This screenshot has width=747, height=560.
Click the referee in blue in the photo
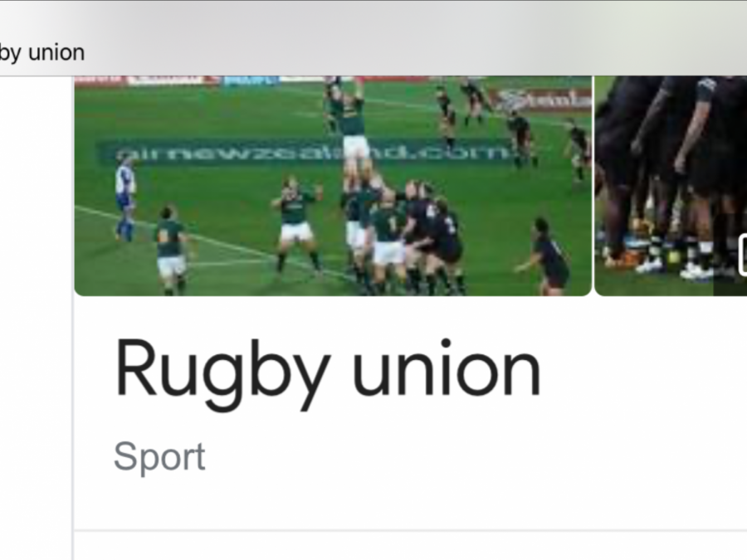click(x=125, y=197)
